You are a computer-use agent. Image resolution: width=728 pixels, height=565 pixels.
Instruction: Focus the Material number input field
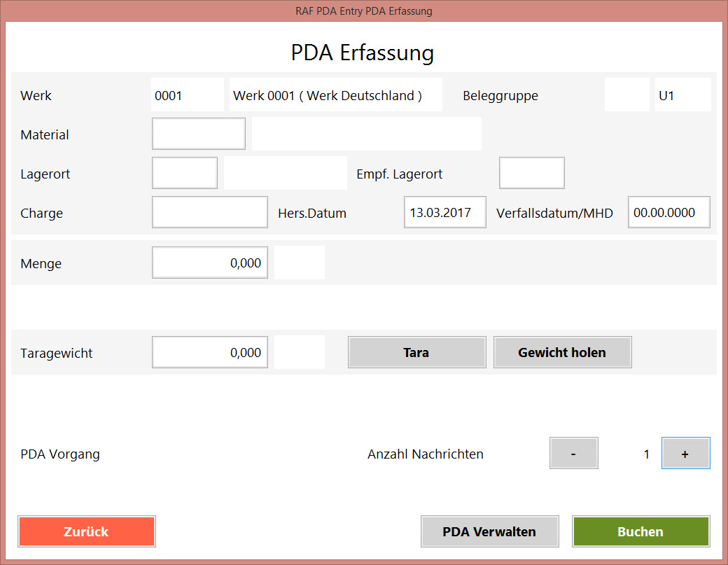coord(199,134)
